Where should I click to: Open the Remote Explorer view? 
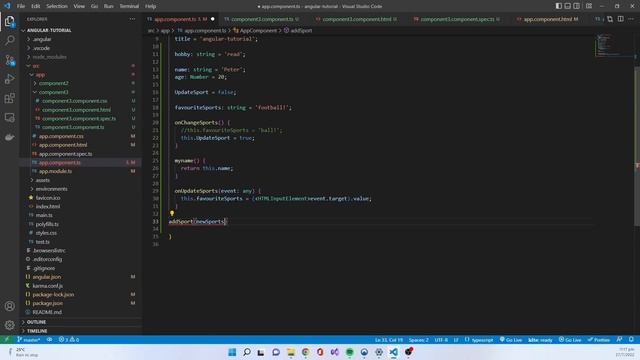[x=9, y=118]
